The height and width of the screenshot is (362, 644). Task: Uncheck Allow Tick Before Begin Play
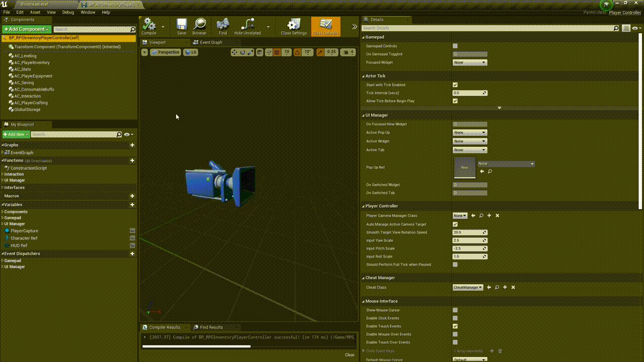point(455,101)
